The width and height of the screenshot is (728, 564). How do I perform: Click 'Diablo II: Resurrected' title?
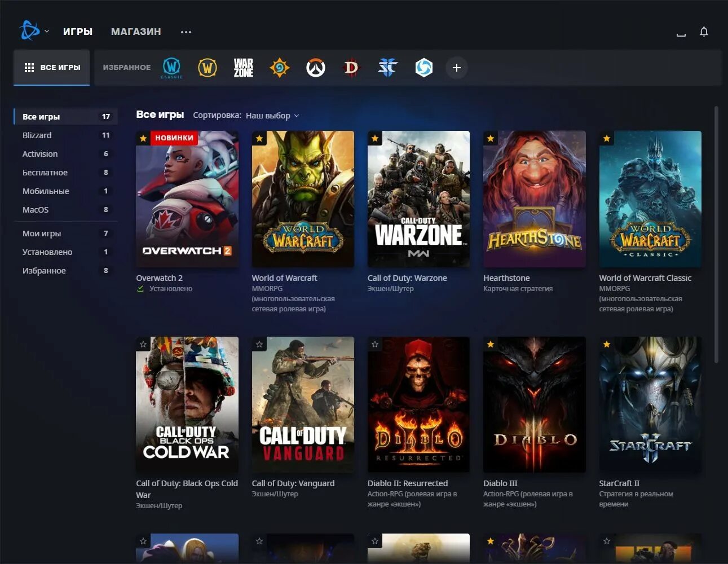408,483
